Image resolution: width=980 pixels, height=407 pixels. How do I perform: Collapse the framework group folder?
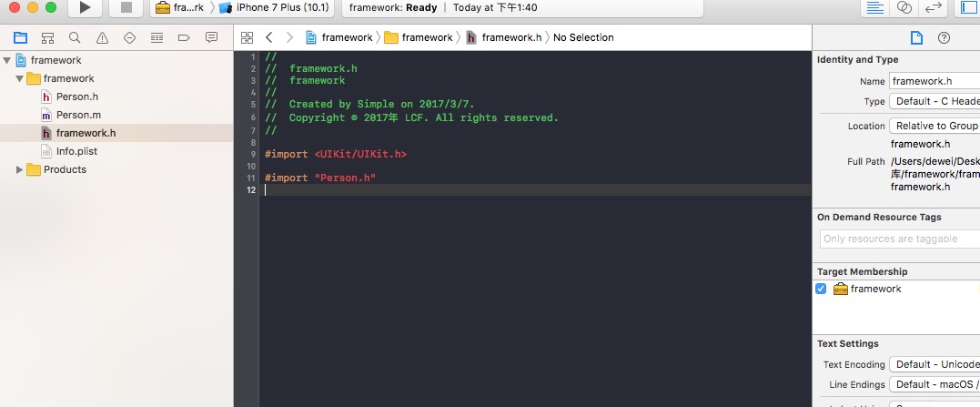click(19, 78)
